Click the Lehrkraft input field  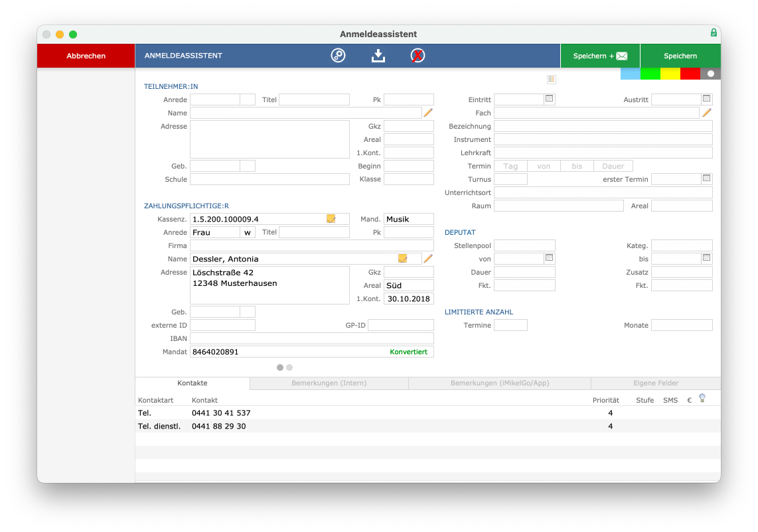click(x=603, y=153)
